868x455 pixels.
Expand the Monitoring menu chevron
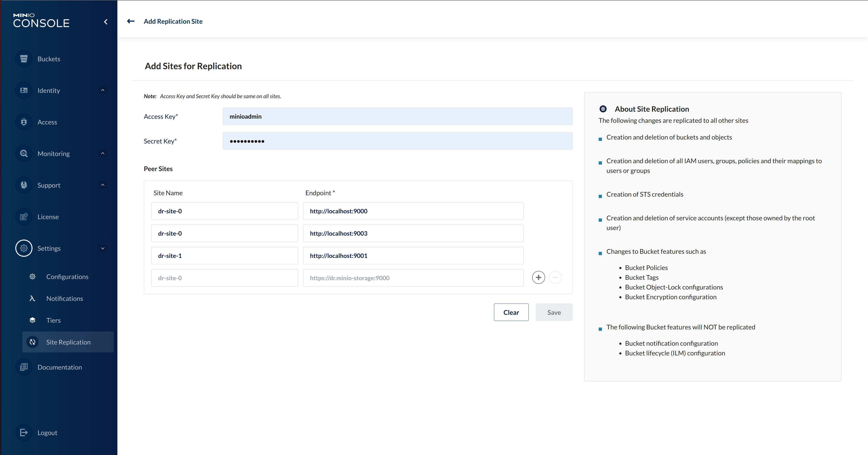(103, 153)
